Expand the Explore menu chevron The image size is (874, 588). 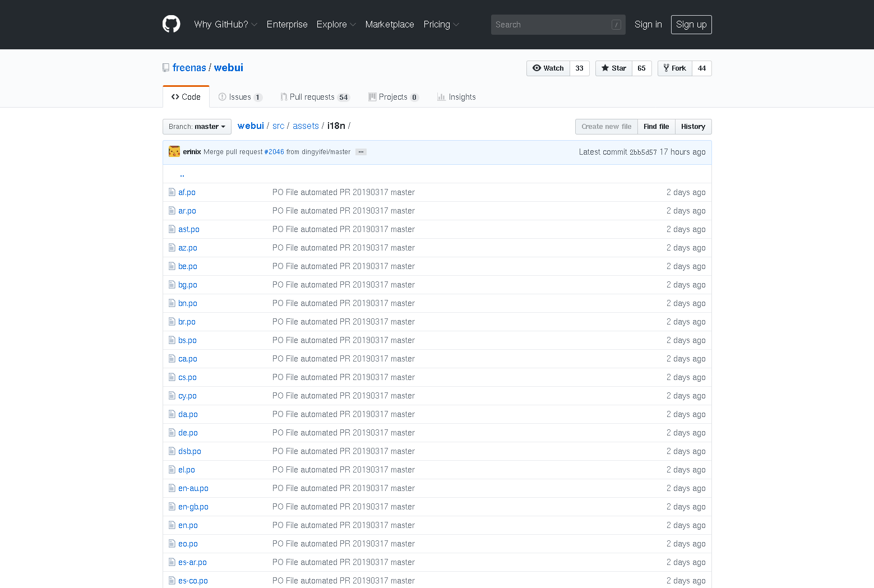point(353,25)
